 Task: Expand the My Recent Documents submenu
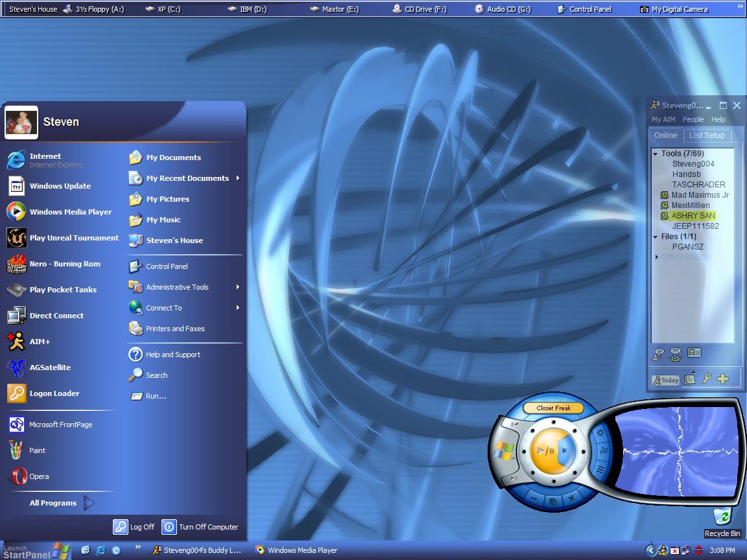tap(237, 178)
